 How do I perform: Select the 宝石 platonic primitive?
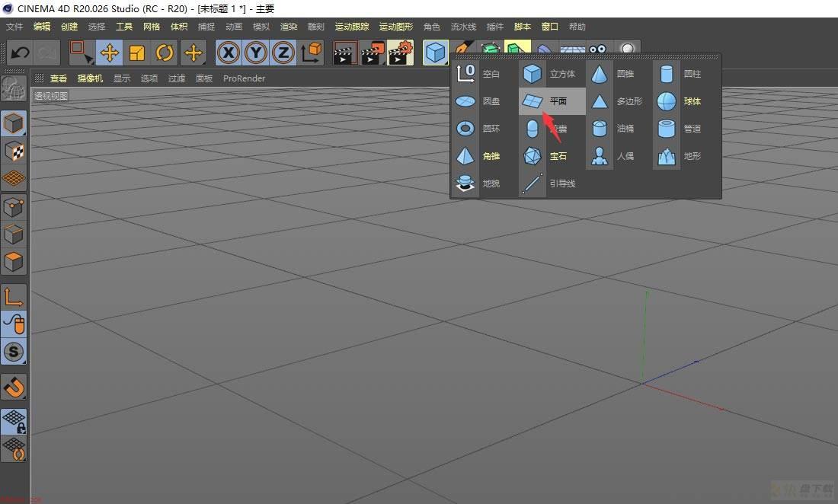tap(552, 156)
